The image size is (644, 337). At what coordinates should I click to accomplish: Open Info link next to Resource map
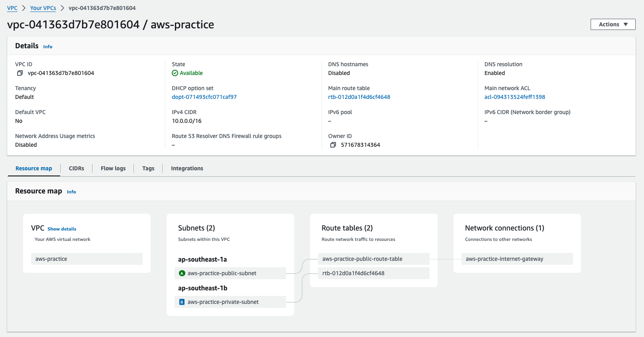click(x=71, y=192)
